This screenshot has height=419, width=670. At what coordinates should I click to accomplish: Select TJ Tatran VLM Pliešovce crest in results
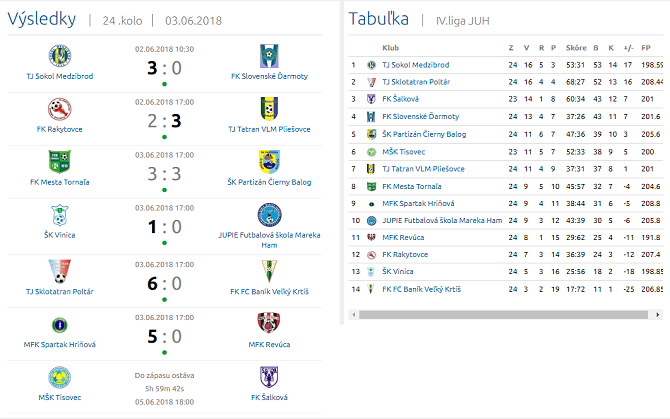[269, 107]
